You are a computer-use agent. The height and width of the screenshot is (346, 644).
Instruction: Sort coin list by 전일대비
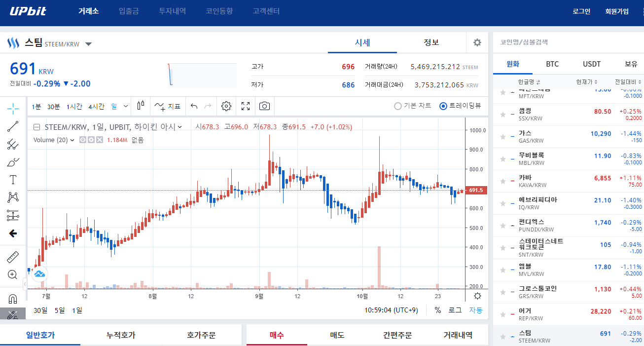tap(628, 82)
